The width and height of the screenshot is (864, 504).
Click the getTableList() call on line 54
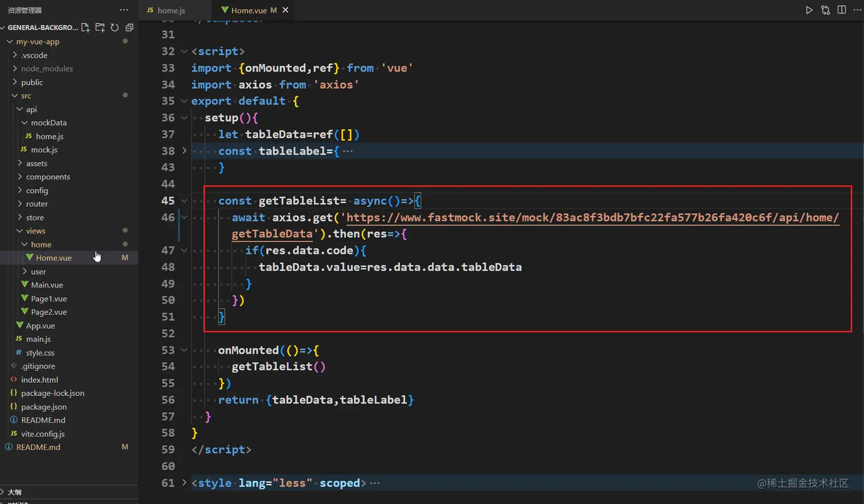click(x=278, y=366)
